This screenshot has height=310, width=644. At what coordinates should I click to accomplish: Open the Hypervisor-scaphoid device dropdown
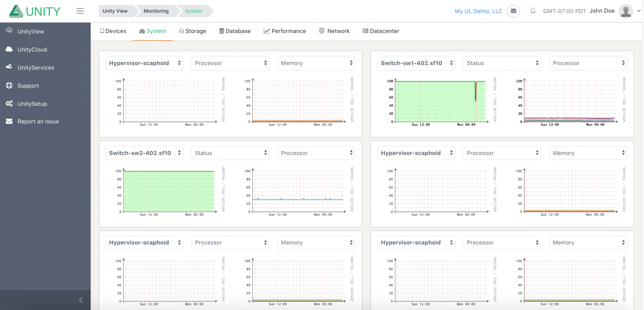[x=144, y=63]
